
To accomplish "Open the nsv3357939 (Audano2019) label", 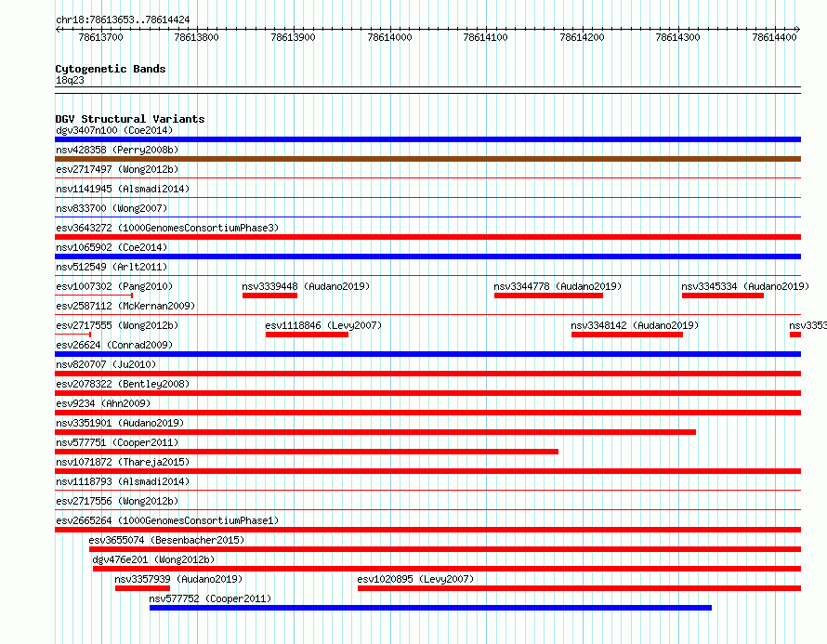I will [178, 579].
